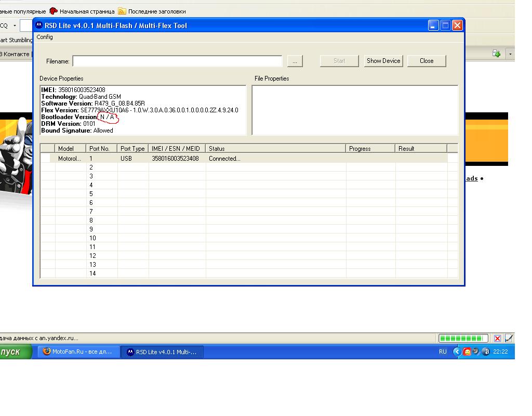Click the Result column header
Image resolution: width=532 pixels, height=416 pixels.
pos(421,148)
